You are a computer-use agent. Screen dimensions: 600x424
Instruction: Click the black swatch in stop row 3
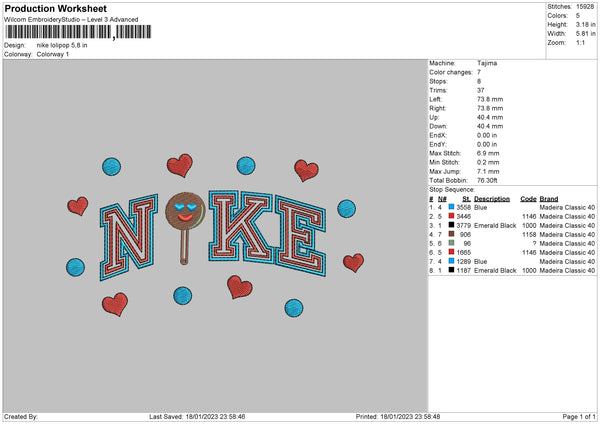point(451,225)
